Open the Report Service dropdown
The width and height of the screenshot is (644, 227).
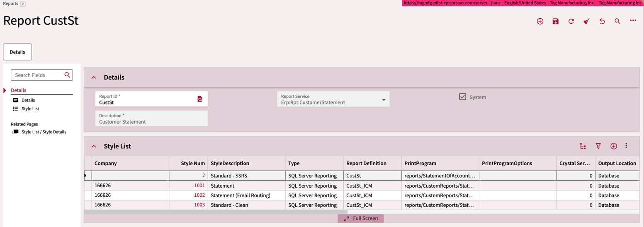tap(384, 99)
